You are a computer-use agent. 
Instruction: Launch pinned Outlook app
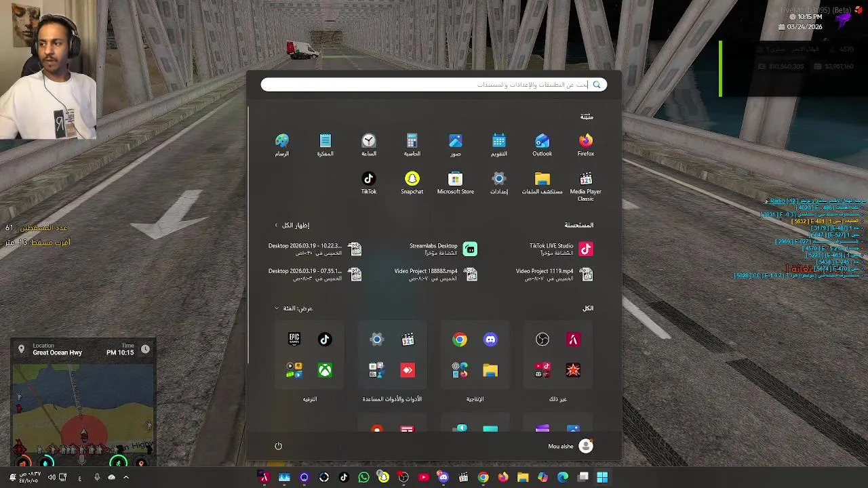[542, 145]
